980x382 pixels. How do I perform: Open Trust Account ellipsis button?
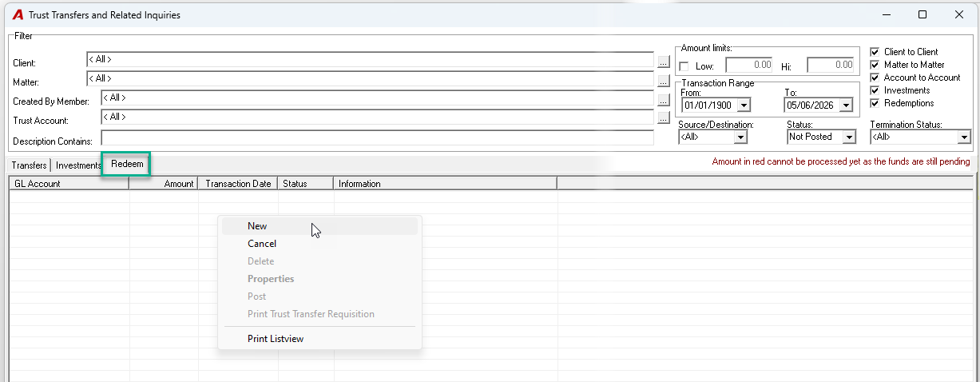[x=663, y=118]
